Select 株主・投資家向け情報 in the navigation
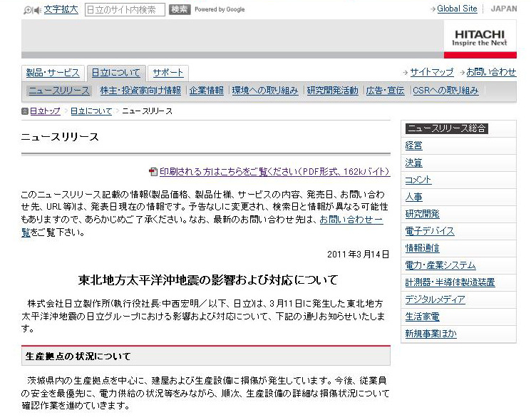 coord(140,91)
